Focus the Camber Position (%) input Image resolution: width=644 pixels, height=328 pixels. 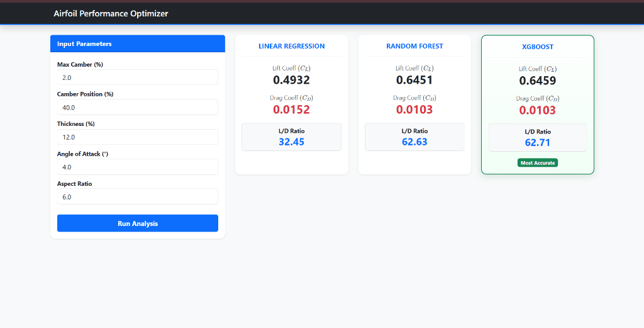point(138,107)
